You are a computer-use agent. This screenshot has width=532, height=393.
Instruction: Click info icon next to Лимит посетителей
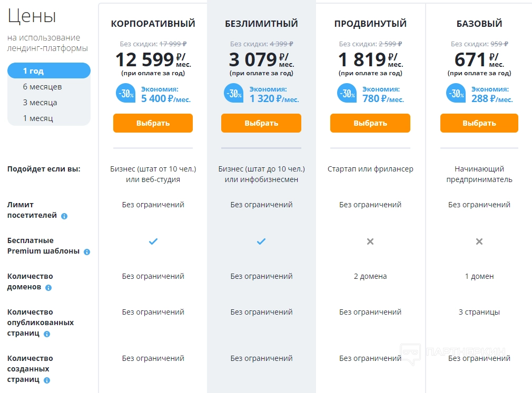point(64,216)
